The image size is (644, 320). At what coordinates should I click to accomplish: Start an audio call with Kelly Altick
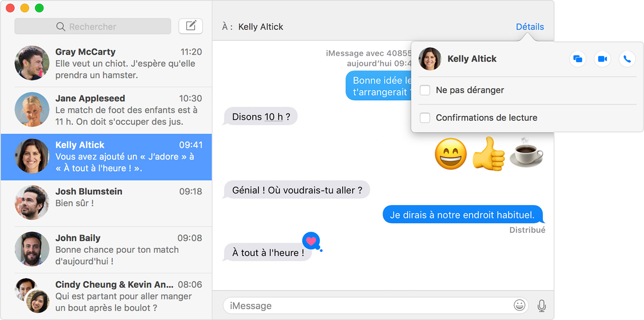pos(627,59)
